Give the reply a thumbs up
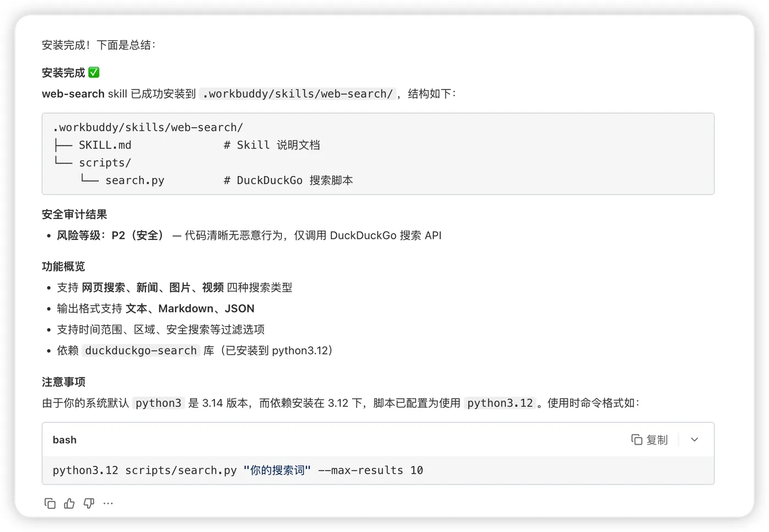 [x=69, y=503]
